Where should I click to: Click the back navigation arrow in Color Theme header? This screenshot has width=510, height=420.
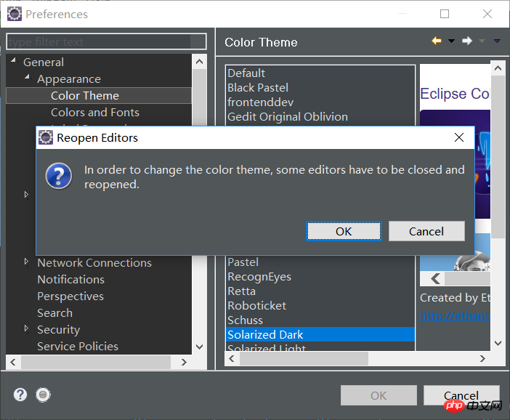pos(437,41)
